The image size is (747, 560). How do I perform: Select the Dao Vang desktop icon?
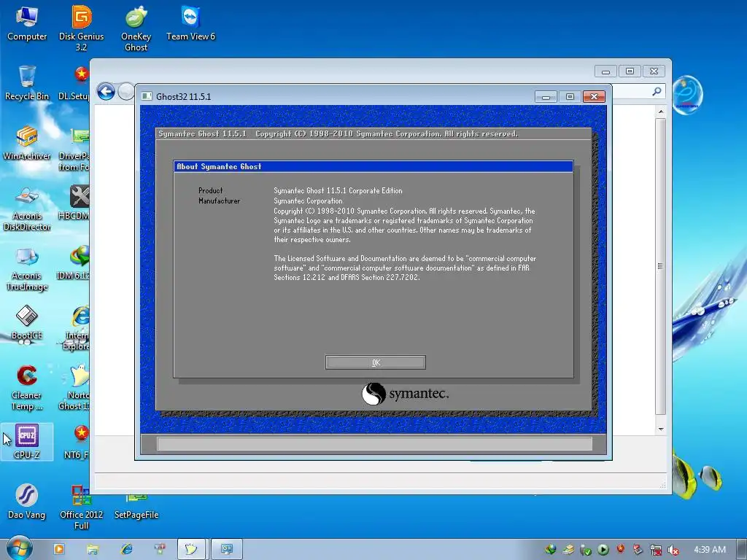[27, 502]
